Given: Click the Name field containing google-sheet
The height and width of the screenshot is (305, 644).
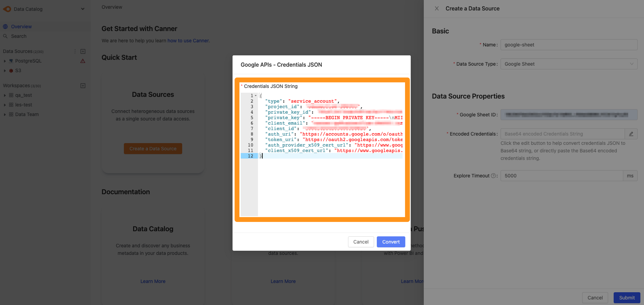Looking at the screenshot, I should point(569,45).
